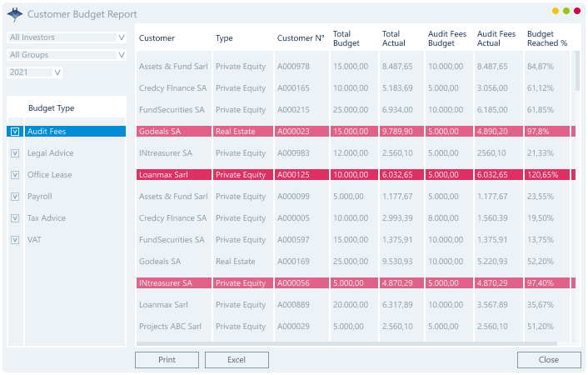Sort by Type column header
Viewport: 588px width, 375px height.
click(x=224, y=37)
